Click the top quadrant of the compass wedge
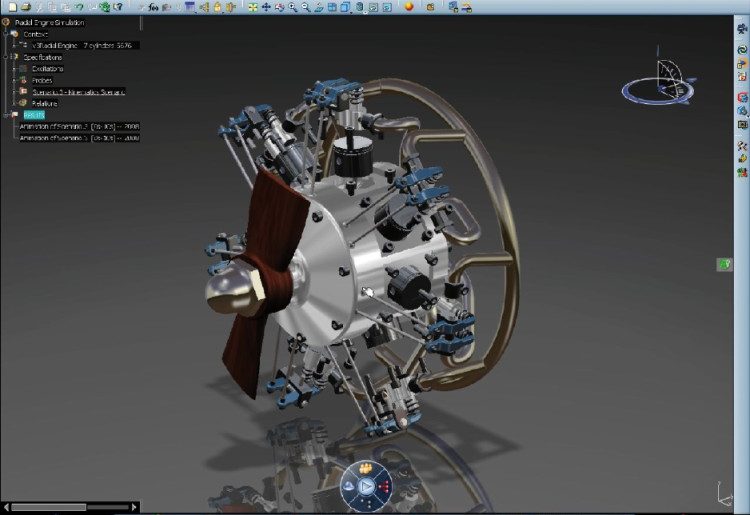Image resolution: width=750 pixels, height=515 pixels. (366, 467)
